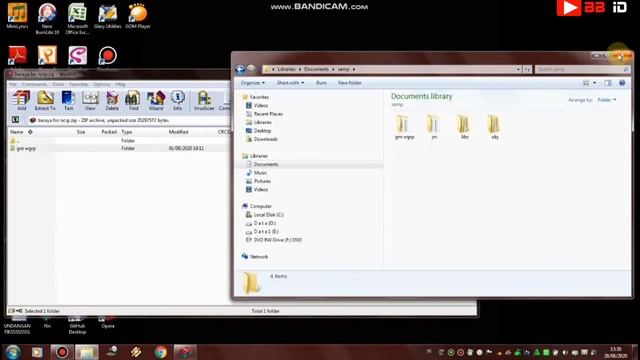The image size is (640, 360).
Task: Select Desktop under Favorites in navigation pane
Action: (x=258, y=131)
